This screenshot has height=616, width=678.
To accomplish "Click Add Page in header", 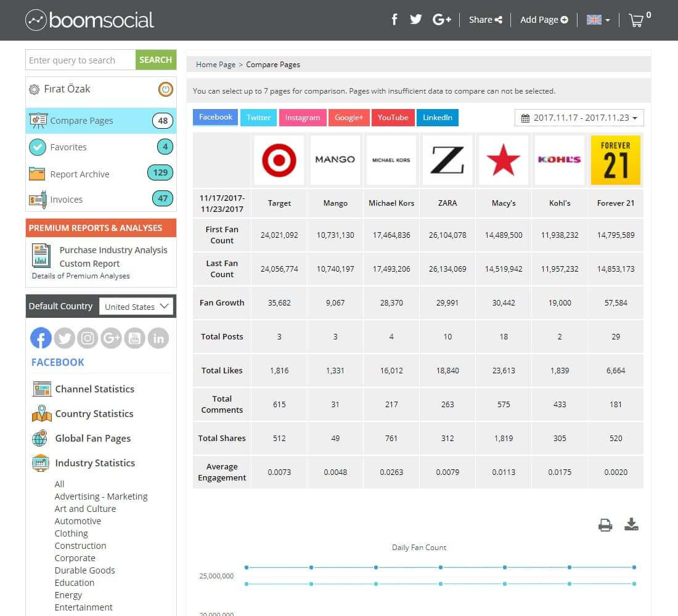I will [x=544, y=20].
